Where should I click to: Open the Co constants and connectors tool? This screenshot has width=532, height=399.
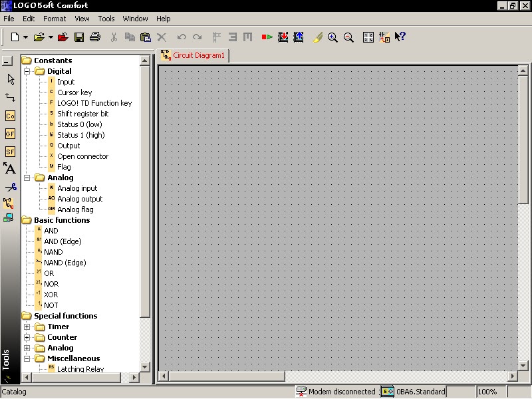9,115
